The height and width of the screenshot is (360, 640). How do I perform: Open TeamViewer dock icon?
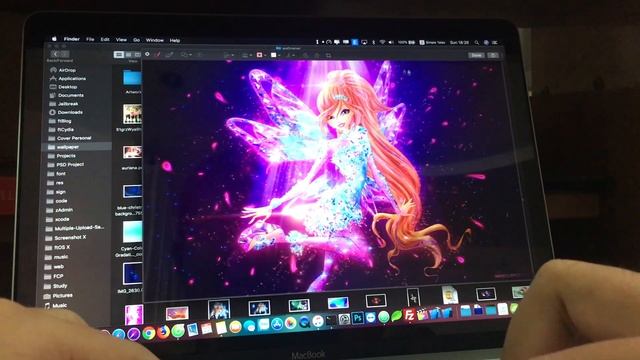pyautogui.click(x=371, y=317)
